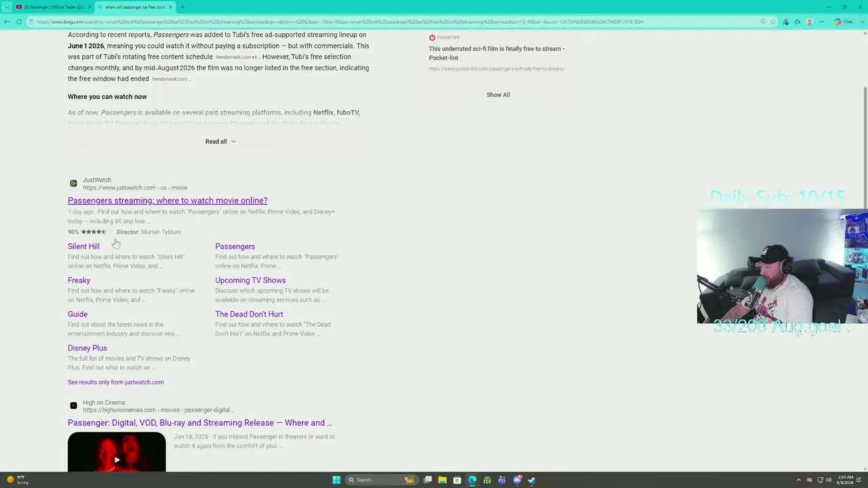Open Microsoft Teams from the taskbar

502,480
